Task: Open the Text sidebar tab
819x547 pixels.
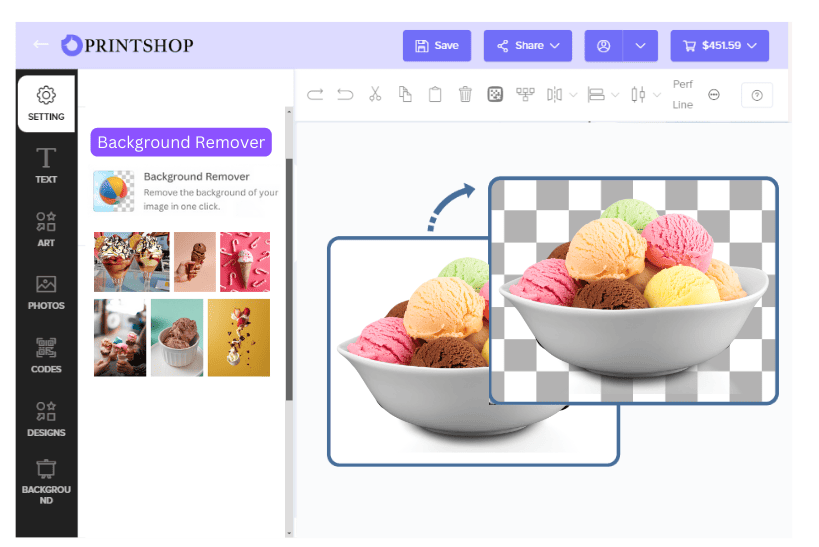Action: pos(46,166)
